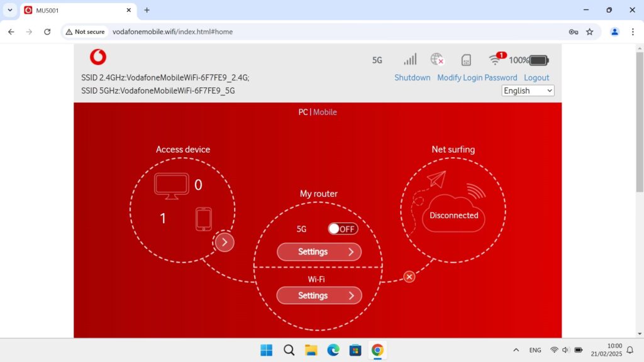Click Modify Login Password link

(477, 78)
